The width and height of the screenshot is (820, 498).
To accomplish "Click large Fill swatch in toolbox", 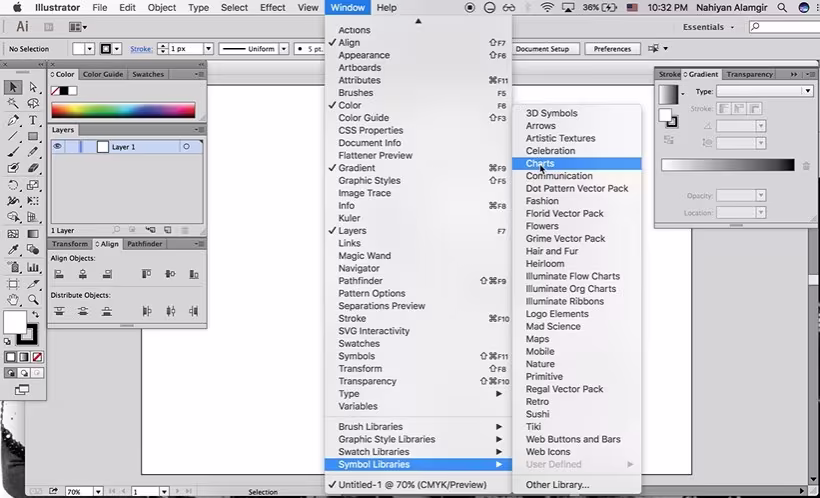I will (x=15, y=322).
